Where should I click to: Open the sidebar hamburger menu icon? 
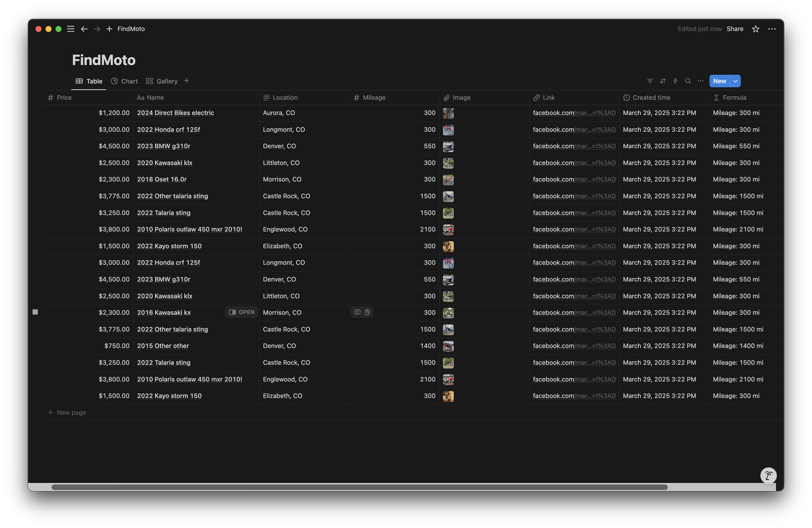pyautogui.click(x=70, y=29)
